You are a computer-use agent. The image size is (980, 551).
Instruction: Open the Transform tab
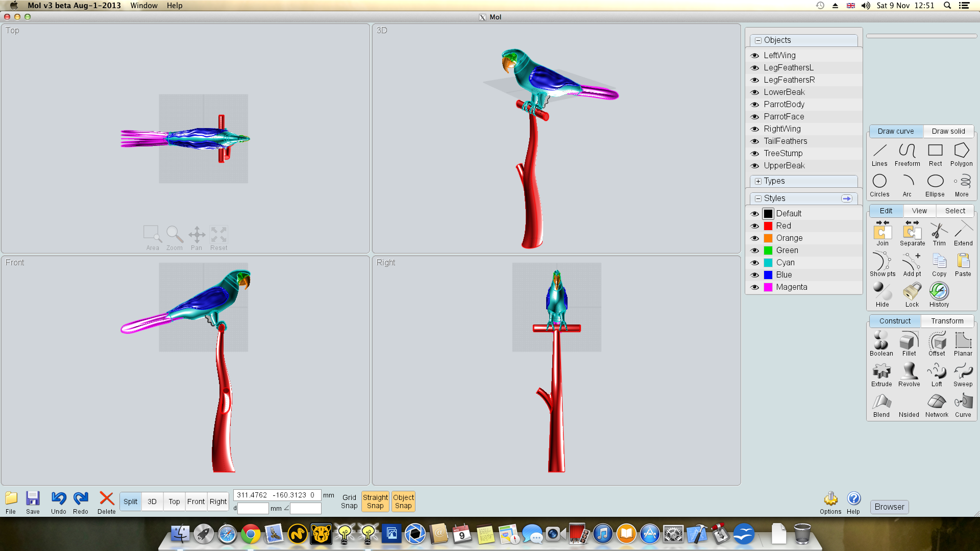(x=947, y=321)
